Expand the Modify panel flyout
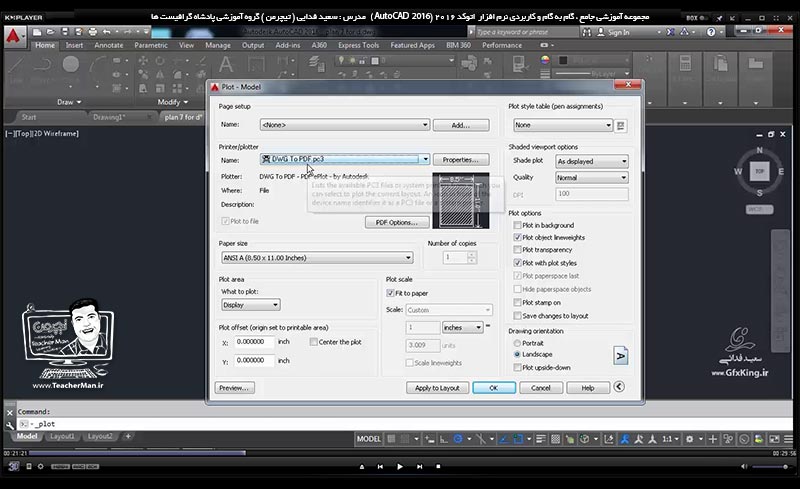 tap(172, 102)
